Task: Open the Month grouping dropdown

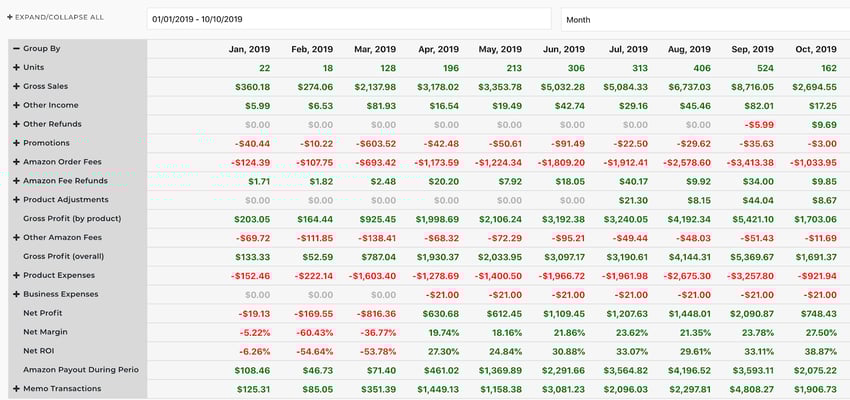Action: 704,19
